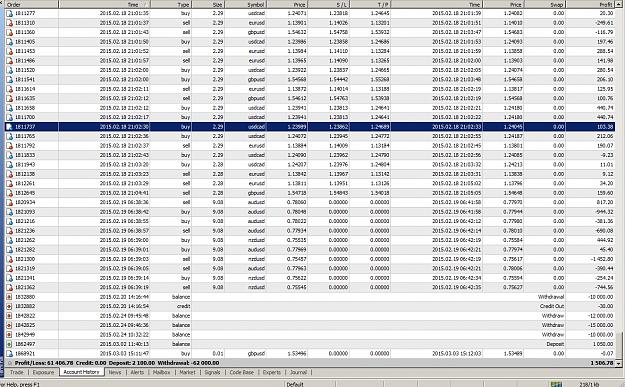Click the sell order icon for order 1811614
625x387 pixels.
(x=10, y=89)
